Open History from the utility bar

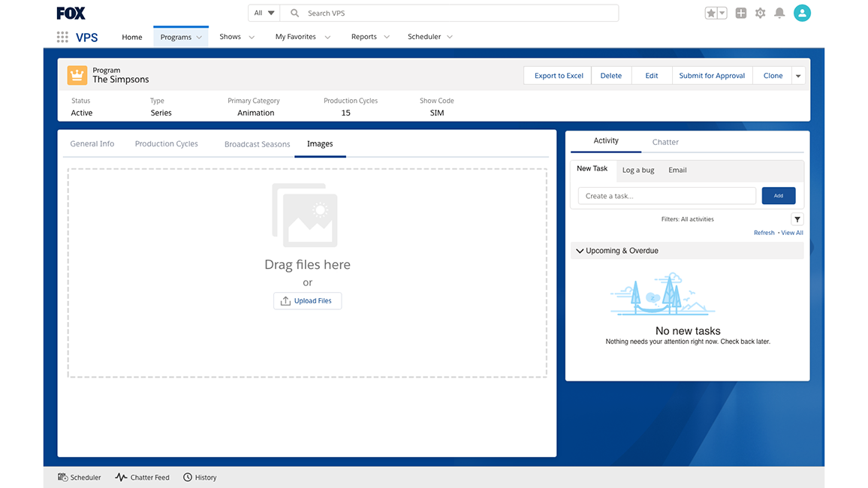point(199,477)
